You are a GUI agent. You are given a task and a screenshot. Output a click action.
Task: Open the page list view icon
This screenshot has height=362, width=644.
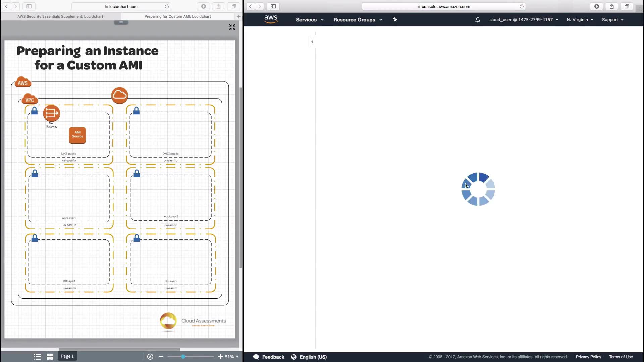(x=38, y=357)
